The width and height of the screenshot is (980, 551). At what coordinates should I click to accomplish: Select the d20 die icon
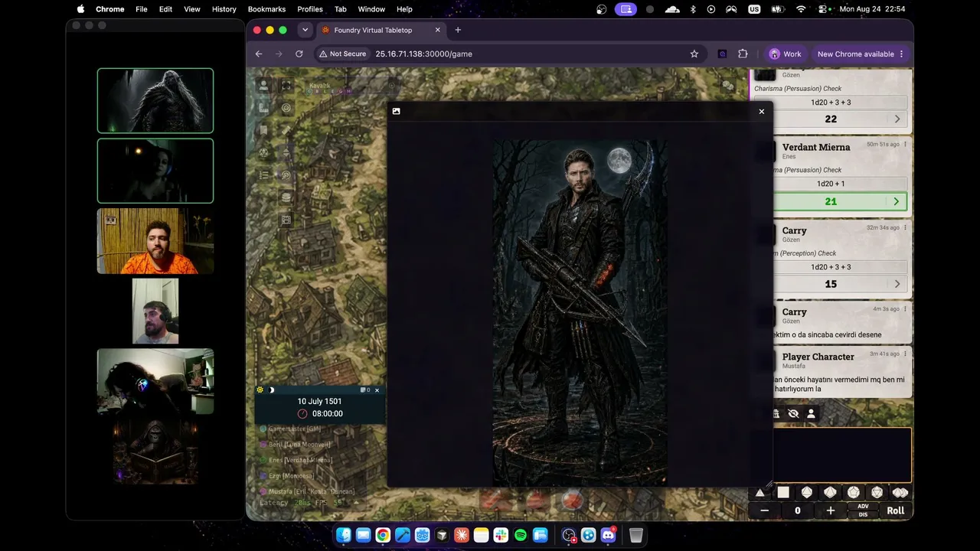pos(877,493)
